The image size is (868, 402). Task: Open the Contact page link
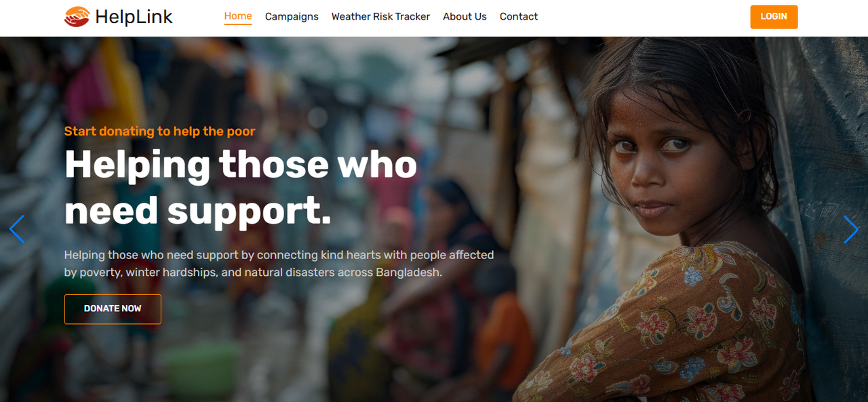click(519, 16)
